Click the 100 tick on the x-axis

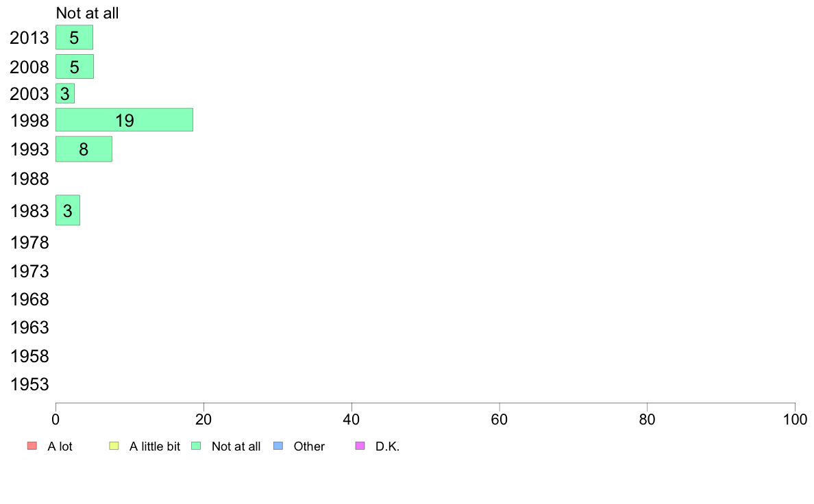pyautogui.click(x=795, y=419)
